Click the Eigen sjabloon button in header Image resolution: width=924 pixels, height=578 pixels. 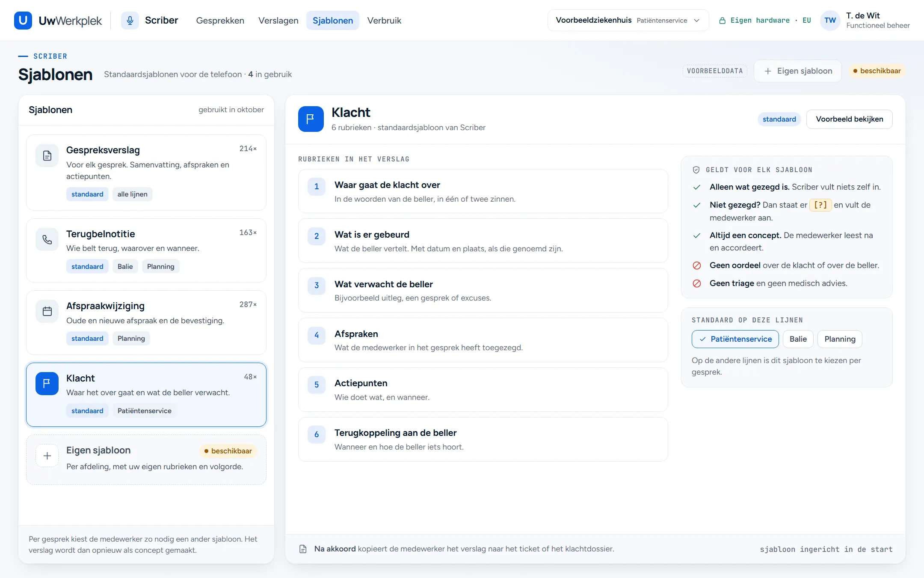pos(797,71)
